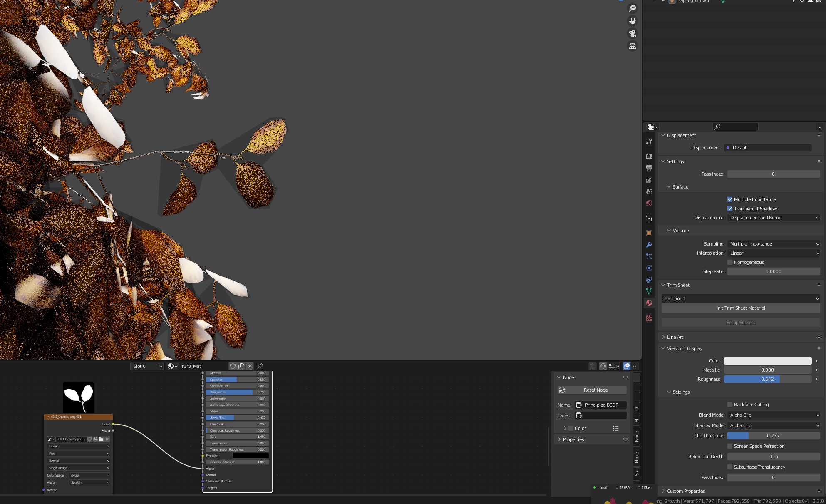Viewport: 826px width, 504px height.
Task: Open the Modifier properties tab (wrench icon)
Action: 649,245
